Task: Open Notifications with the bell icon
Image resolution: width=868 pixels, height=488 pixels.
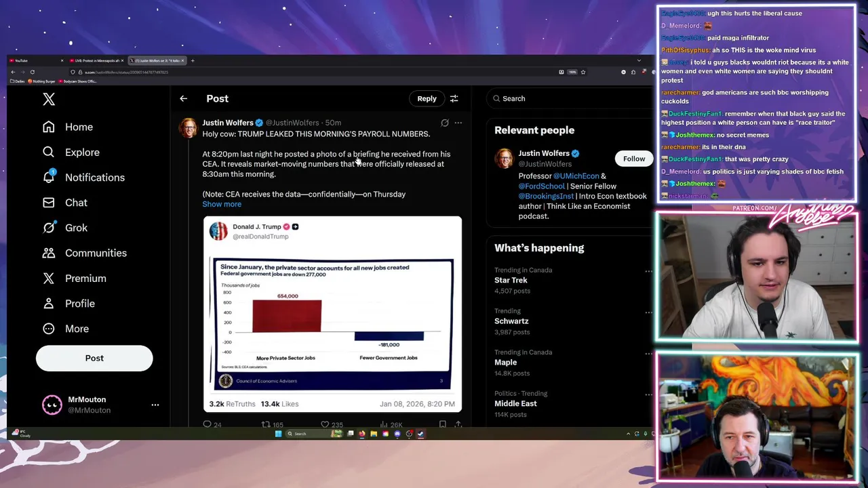Action: (83, 177)
